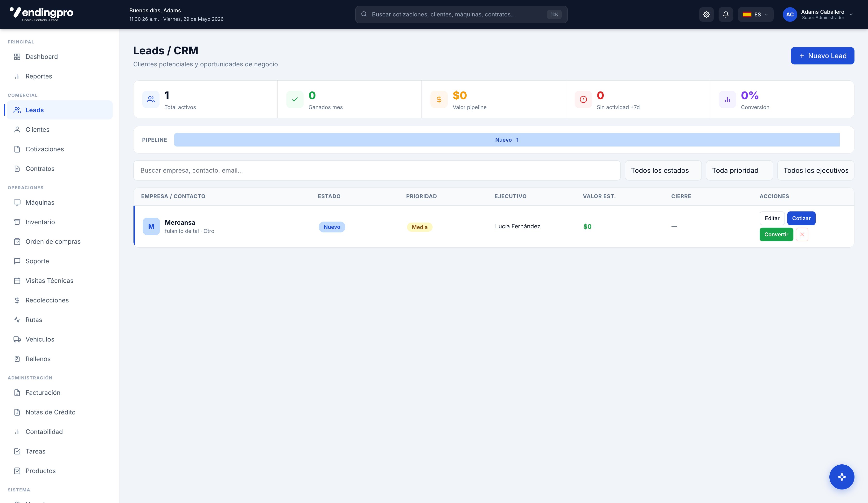Click the VALOR EST. column header
The image size is (868, 503).
pos(599,196)
